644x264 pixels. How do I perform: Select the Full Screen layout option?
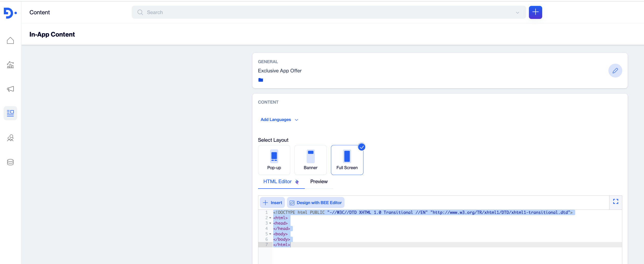347,160
